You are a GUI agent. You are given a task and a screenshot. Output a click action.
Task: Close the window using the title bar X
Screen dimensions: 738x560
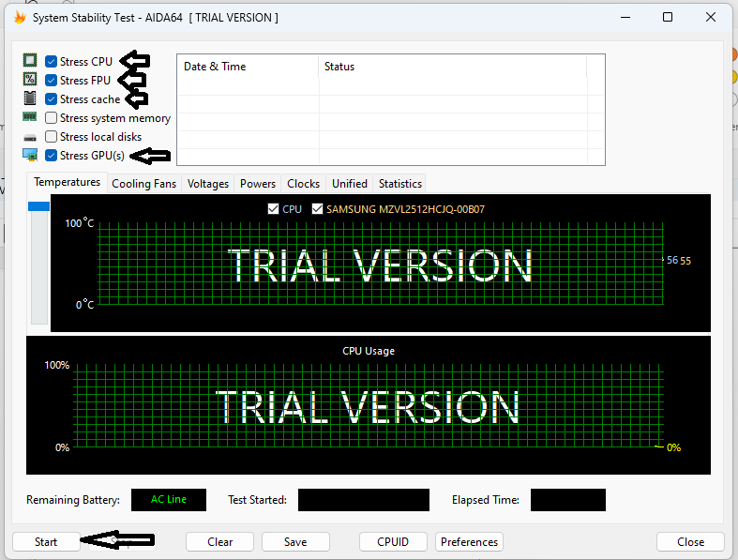711,18
